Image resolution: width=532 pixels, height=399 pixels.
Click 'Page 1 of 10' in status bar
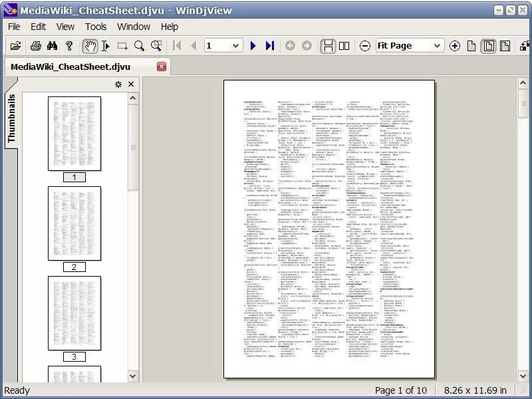(401, 390)
